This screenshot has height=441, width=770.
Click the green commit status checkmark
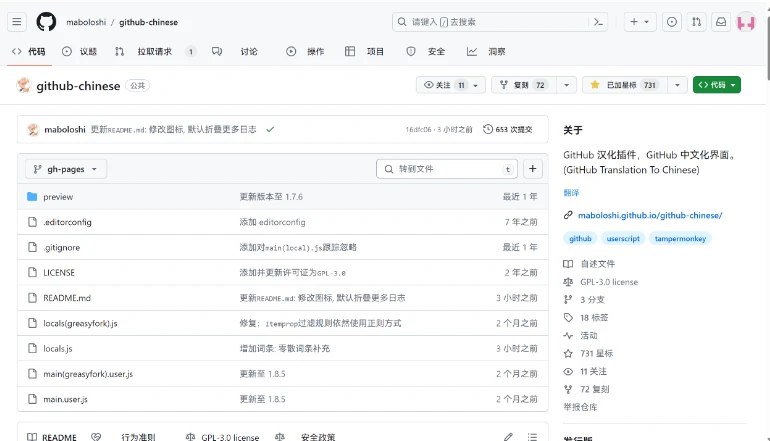point(270,129)
